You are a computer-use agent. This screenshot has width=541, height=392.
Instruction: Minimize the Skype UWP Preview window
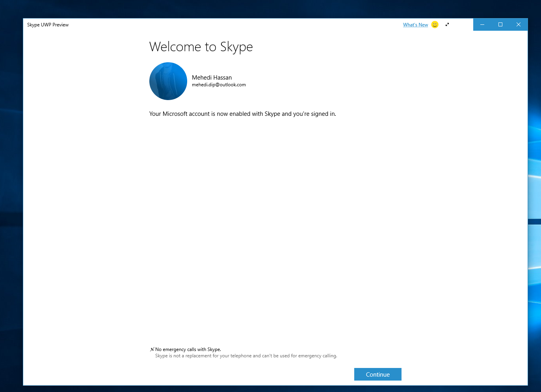click(482, 24)
